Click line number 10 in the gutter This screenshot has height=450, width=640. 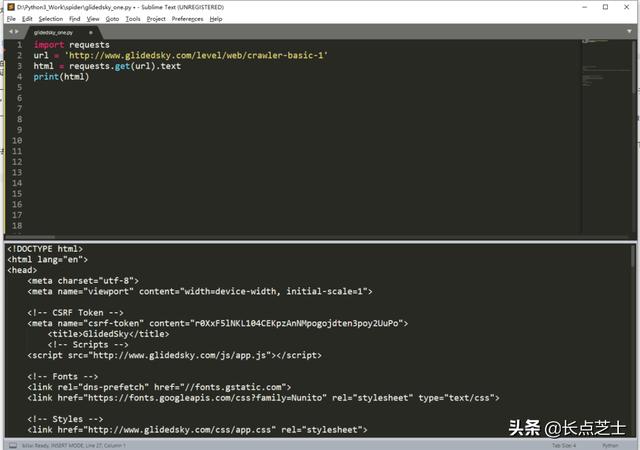17,140
